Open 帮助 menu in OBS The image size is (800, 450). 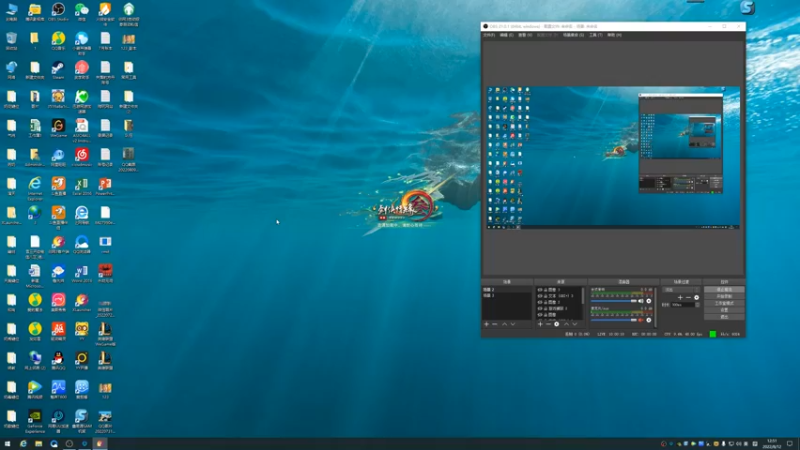(x=614, y=35)
